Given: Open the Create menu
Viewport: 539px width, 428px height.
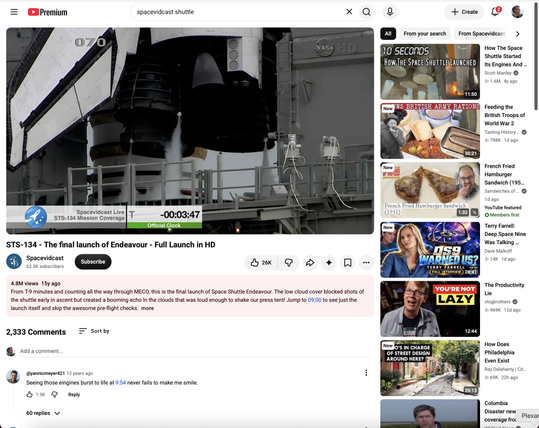Looking at the screenshot, I should pyautogui.click(x=464, y=12).
